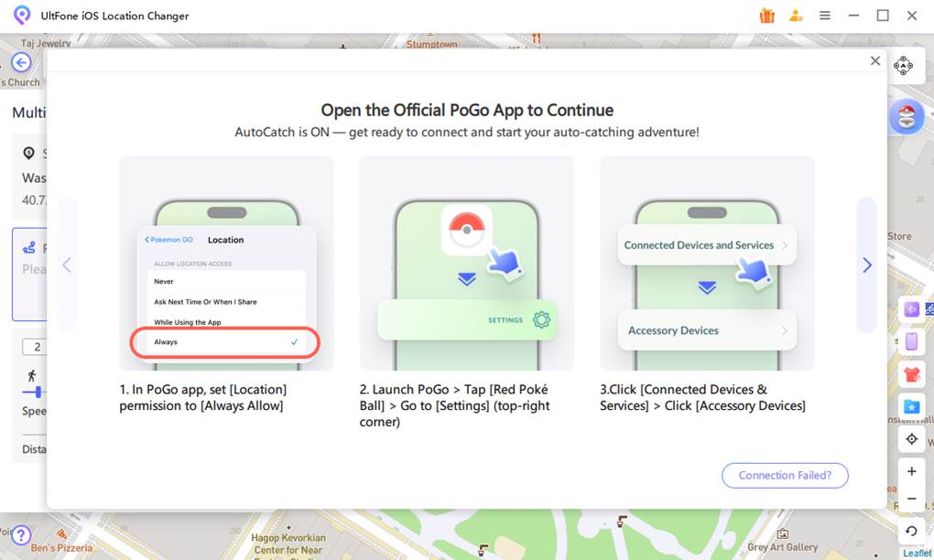Image resolution: width=934 pixels, height=560 pixels.
Task: Open the hamburger menu in title bar
Action: pyautogui.click(x=824, y=16)
